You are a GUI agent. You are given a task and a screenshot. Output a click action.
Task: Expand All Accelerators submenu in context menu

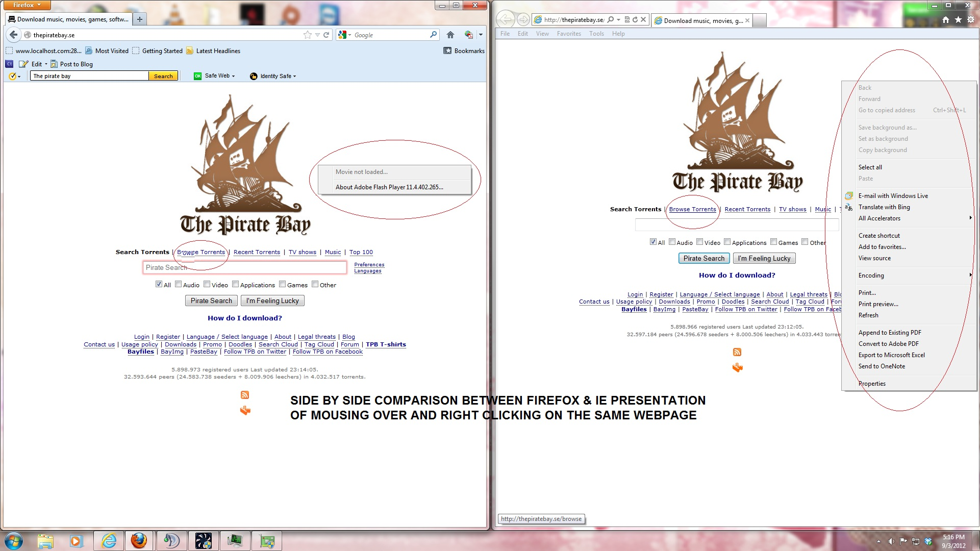point(969,218)
